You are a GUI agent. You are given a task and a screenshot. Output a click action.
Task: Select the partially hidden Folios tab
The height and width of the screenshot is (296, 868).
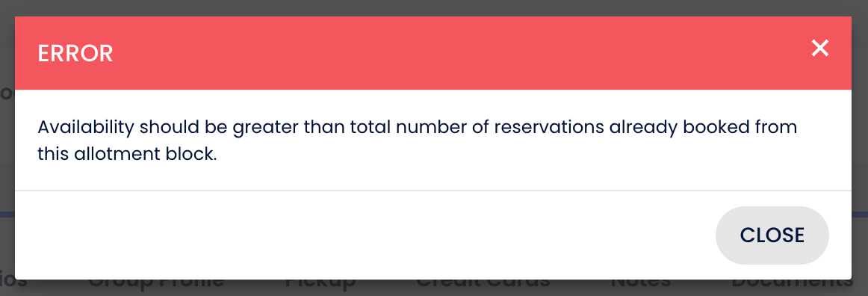pyautogui.click(x=13, y=284)
